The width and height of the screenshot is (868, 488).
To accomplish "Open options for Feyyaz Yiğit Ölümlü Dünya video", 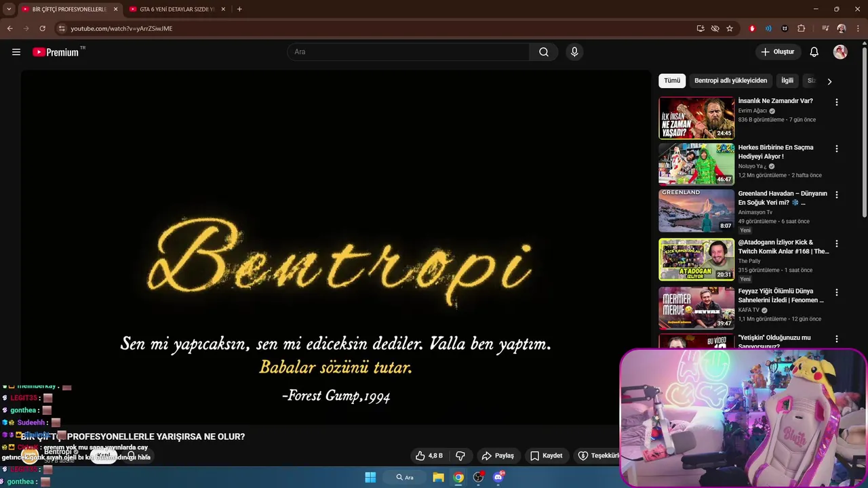I will (x=837, y=292).
